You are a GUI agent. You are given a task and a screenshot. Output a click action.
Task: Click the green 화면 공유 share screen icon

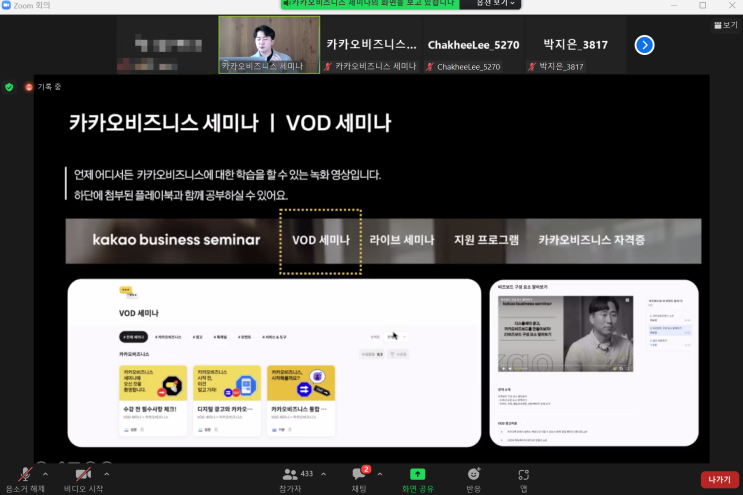(x=417, y=474)
